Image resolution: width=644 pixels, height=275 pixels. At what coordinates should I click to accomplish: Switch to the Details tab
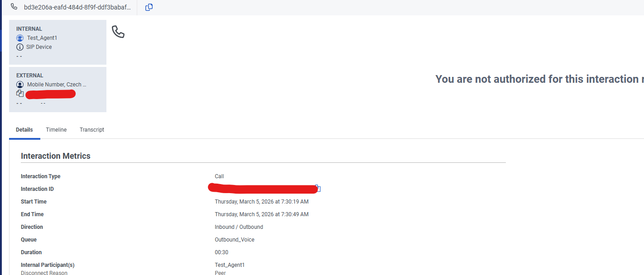24,130
